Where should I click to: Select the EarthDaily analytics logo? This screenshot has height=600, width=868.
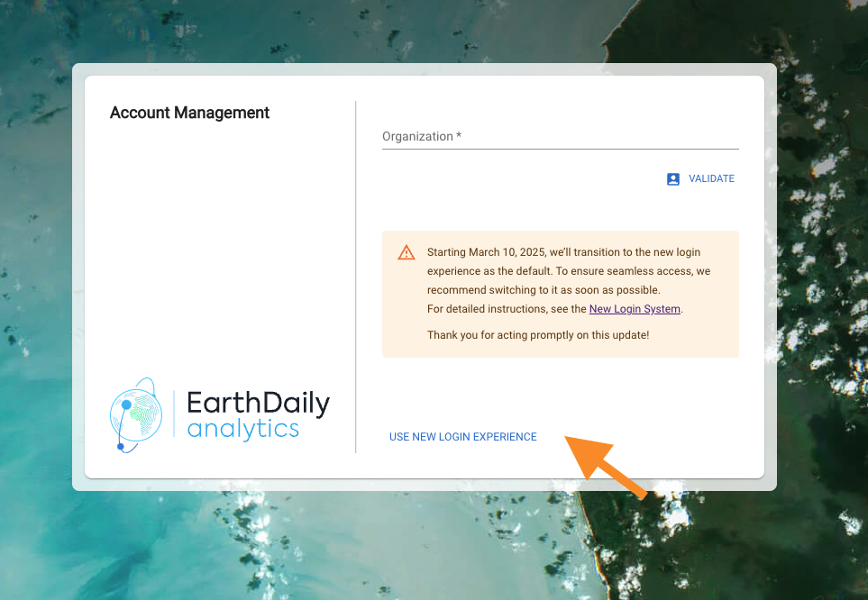(x=219, y=414)
